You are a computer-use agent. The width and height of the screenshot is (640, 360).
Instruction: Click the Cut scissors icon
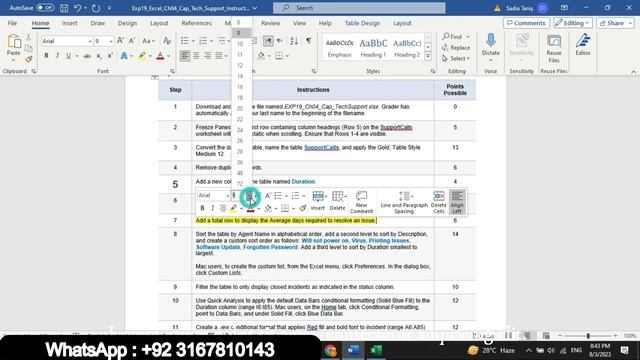point(29,37)
